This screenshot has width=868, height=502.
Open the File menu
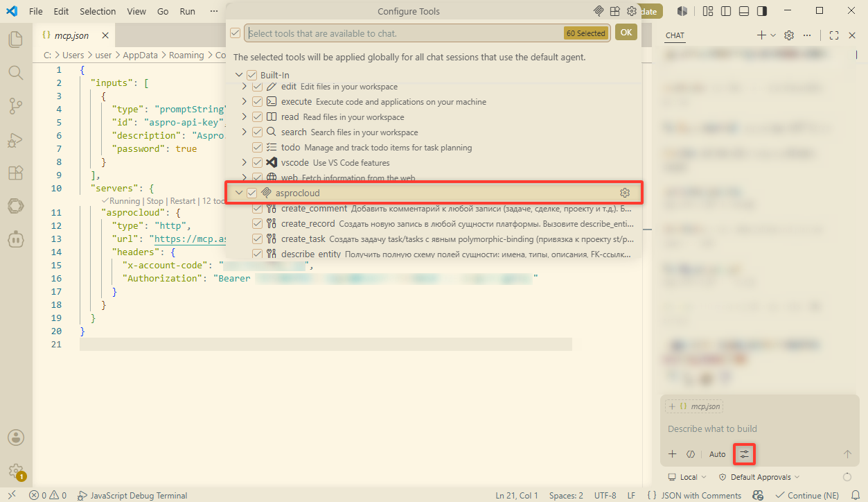coord(36,11)
